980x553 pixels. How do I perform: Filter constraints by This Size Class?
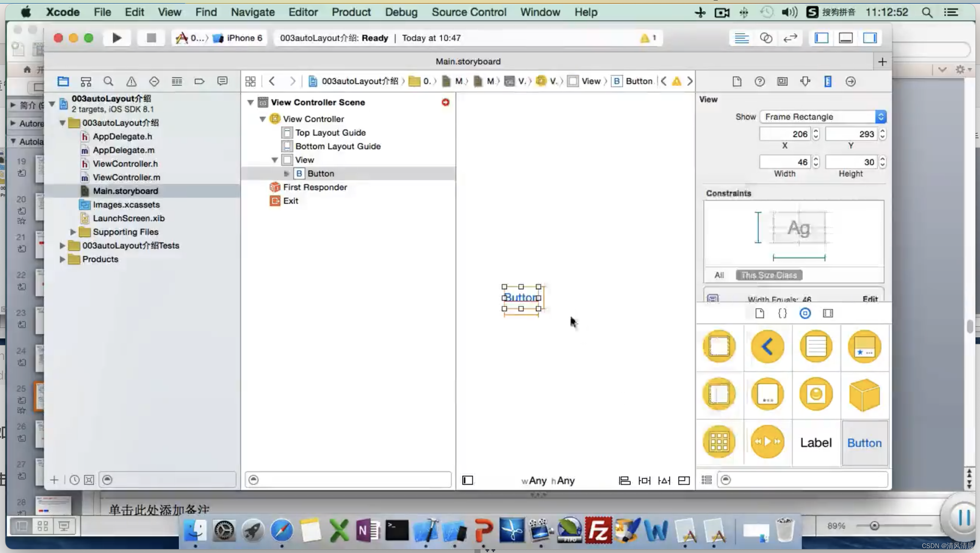click(x=769, y=275)
